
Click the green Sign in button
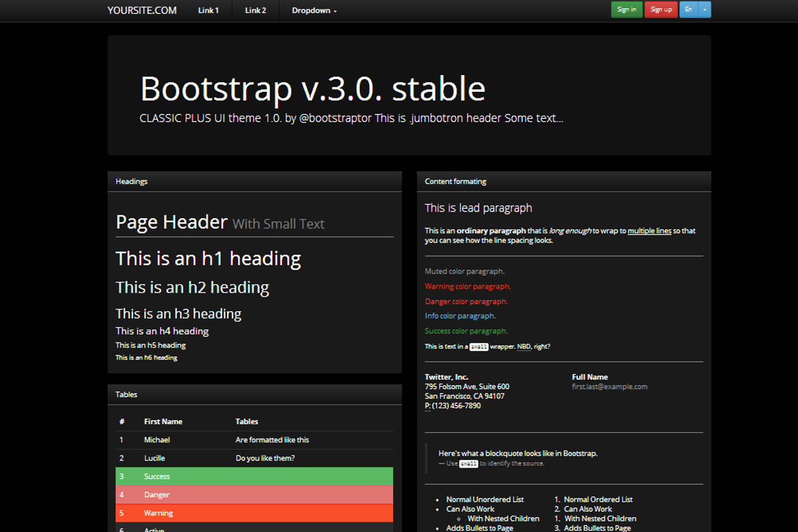(626, 9)
